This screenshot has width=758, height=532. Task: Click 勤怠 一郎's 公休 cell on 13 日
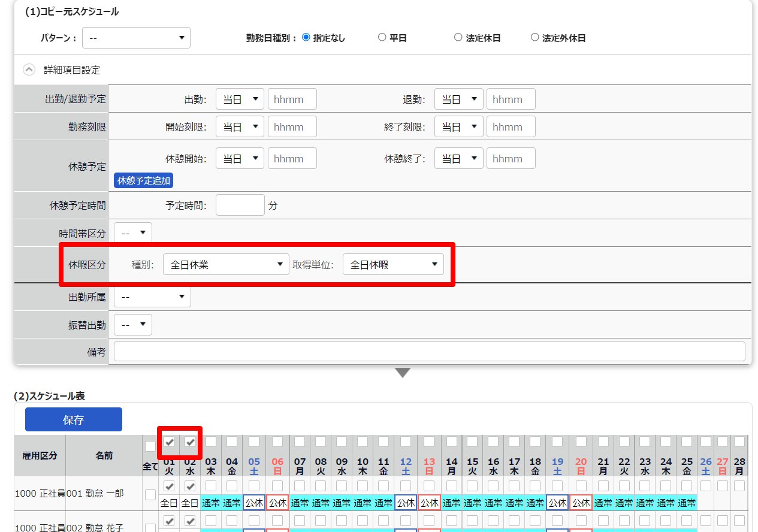coord(429,503)
